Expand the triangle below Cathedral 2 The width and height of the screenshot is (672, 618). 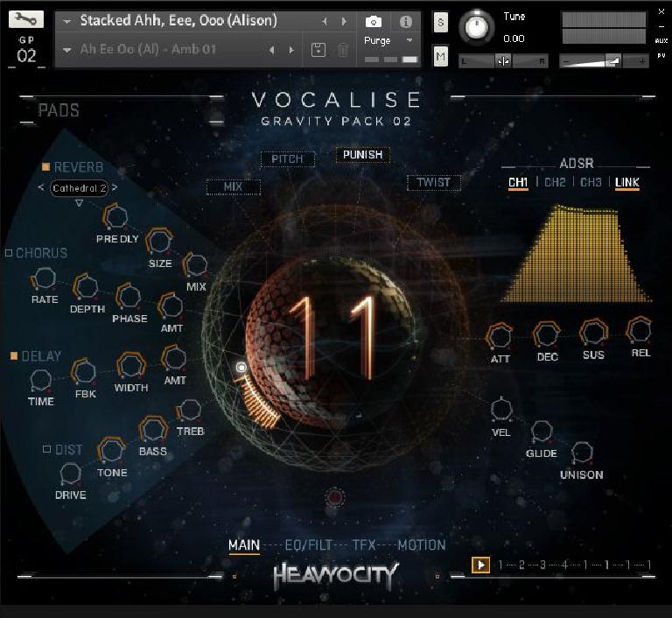pyautogui.click(x=79, y=203)
